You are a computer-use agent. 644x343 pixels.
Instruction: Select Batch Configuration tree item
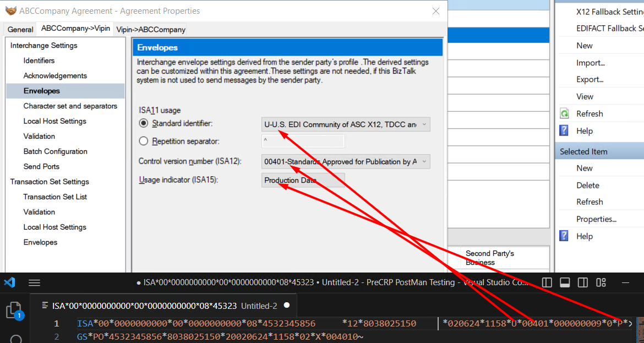click(x=55, y=151)
